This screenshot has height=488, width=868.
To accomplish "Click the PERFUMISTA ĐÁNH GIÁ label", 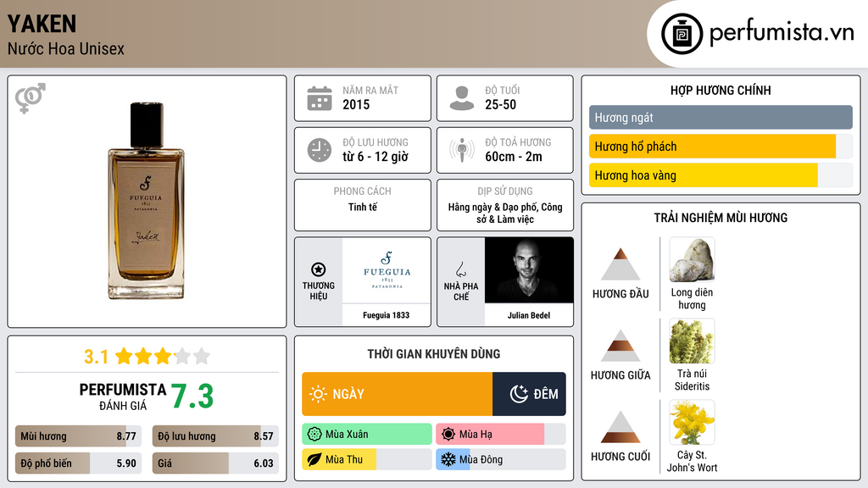I will [123, 396].
